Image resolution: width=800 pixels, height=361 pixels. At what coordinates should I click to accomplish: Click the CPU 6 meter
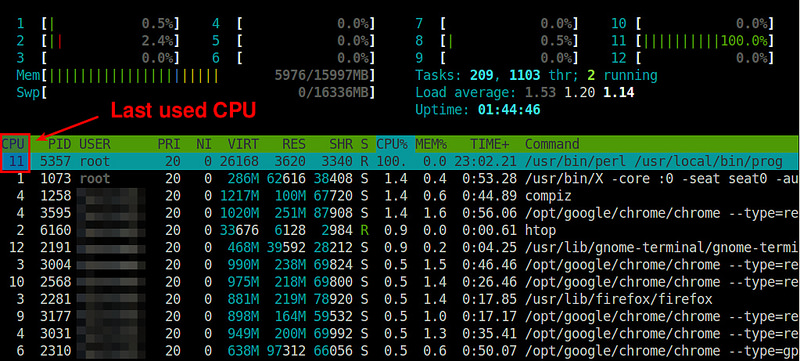coord(293,58)
